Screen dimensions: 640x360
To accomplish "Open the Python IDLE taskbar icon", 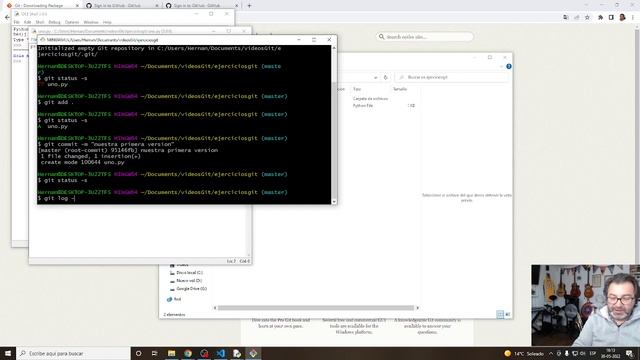I will [x=237, y=353].
